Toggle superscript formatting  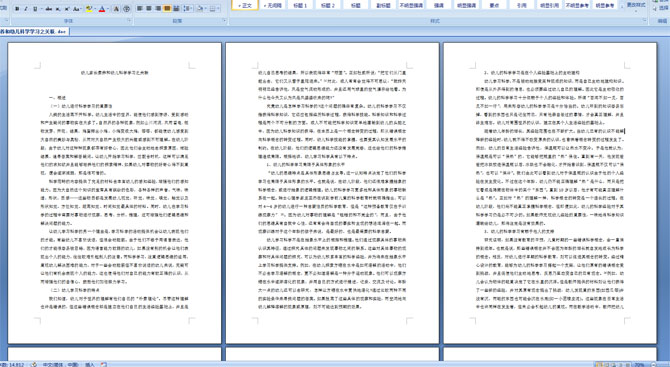[67, 9]
